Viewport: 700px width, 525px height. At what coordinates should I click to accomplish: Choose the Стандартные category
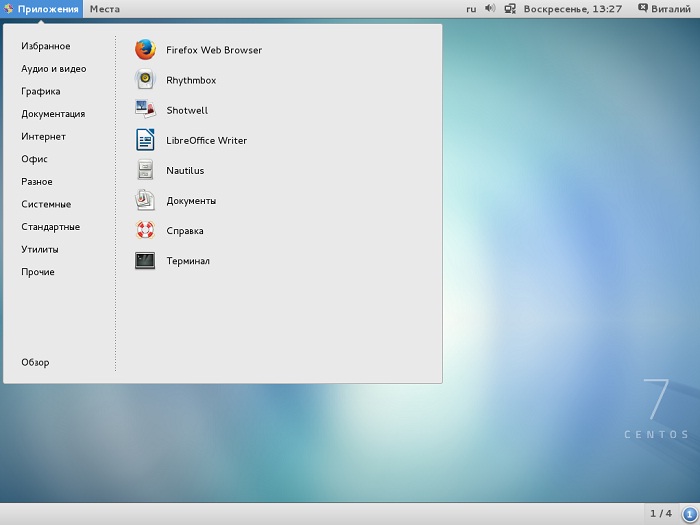click(50, 226)
